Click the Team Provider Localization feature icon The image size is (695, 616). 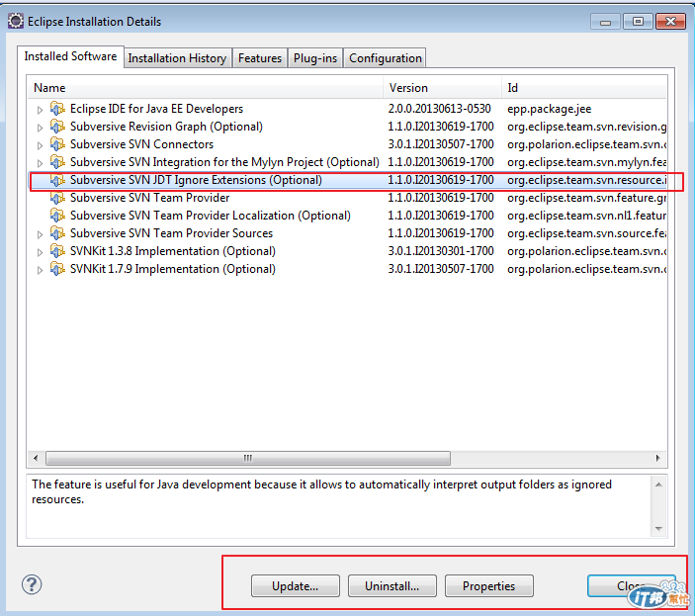pyautogui.click(x=57, y=216)
